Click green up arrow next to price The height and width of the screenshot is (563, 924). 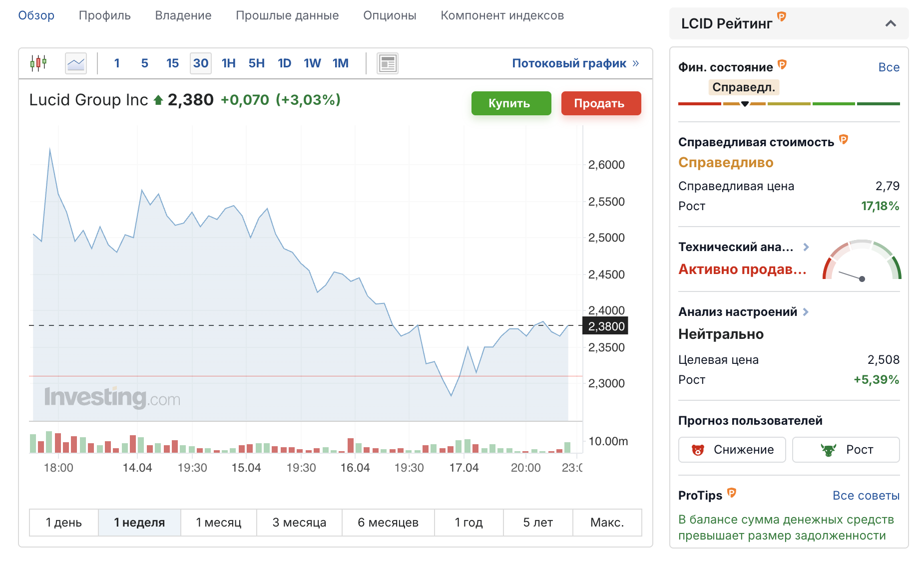[158, 100]
